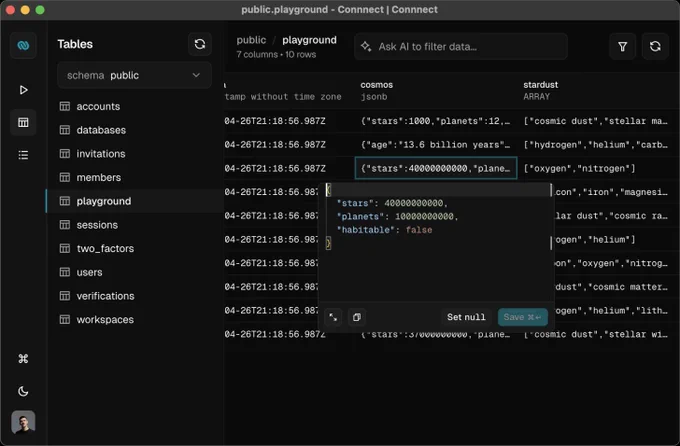Image resolution: width=680 pixels, height=446 pixels.
Task: Open the sessions table
Action: (134, 225)
